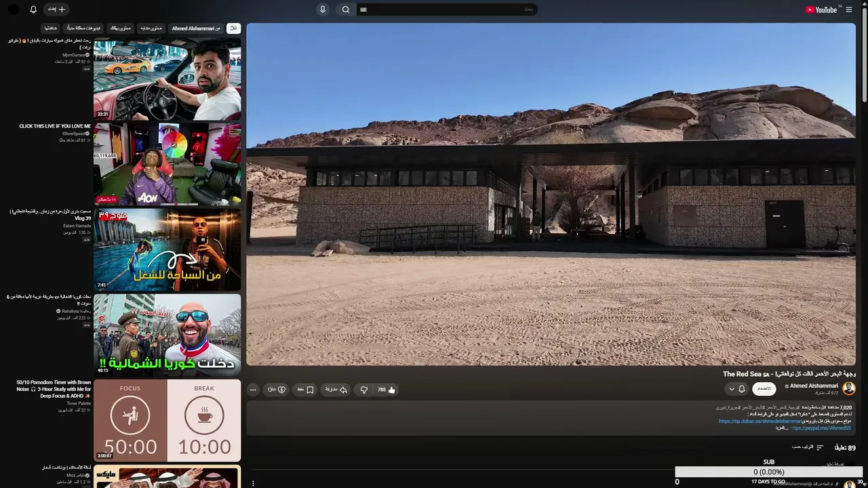The height and width of the screenshot is (488, 868).
Task: Open the Vlog 39 video title
Action: 50,215
